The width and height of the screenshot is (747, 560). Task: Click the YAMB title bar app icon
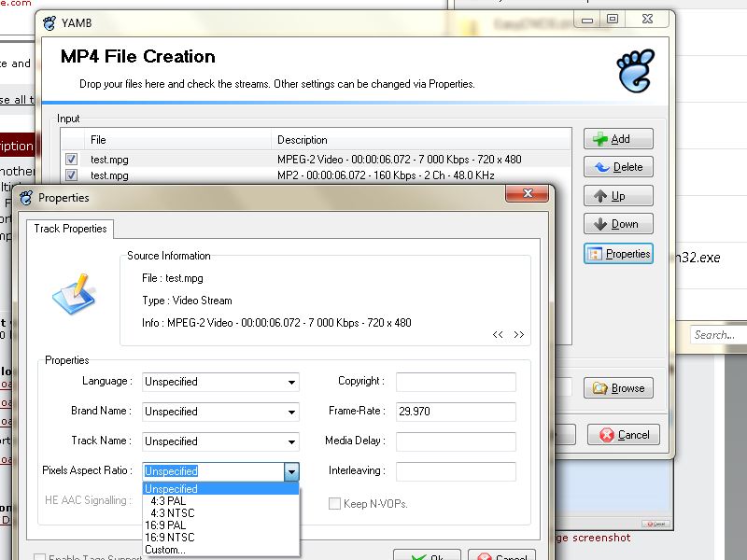coord(49,22)
